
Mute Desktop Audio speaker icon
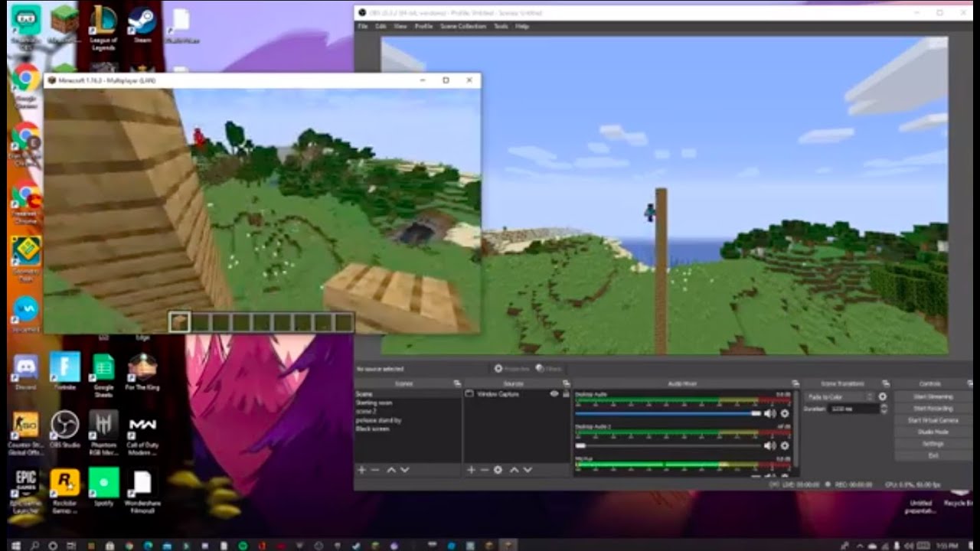(769, 413)
